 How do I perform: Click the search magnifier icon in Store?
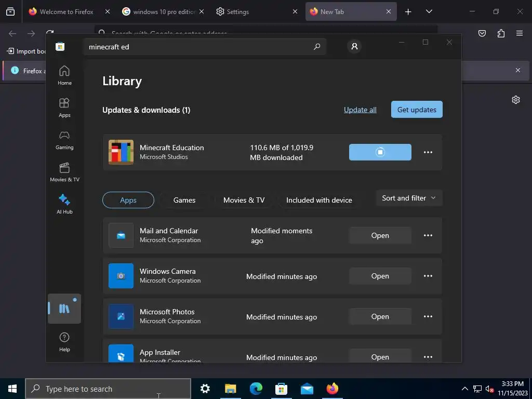click(x=317, y=47)
